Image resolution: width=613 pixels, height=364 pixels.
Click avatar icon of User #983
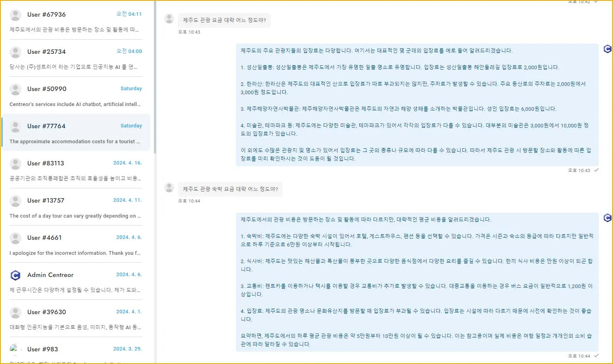point(15,349)
